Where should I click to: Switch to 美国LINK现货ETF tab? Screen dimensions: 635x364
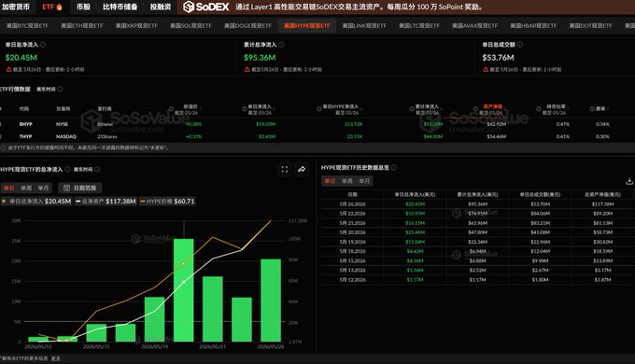[364, 25]
